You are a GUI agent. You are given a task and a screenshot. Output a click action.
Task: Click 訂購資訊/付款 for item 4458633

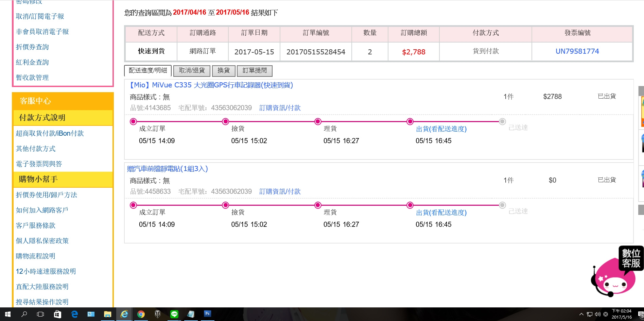tap(280, 191)
